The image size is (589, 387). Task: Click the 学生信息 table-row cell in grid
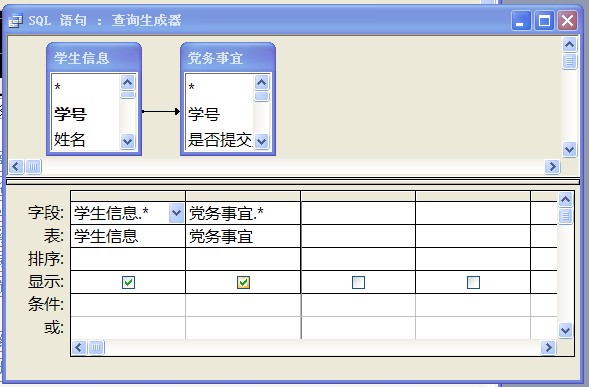click(x=128, y=236)
